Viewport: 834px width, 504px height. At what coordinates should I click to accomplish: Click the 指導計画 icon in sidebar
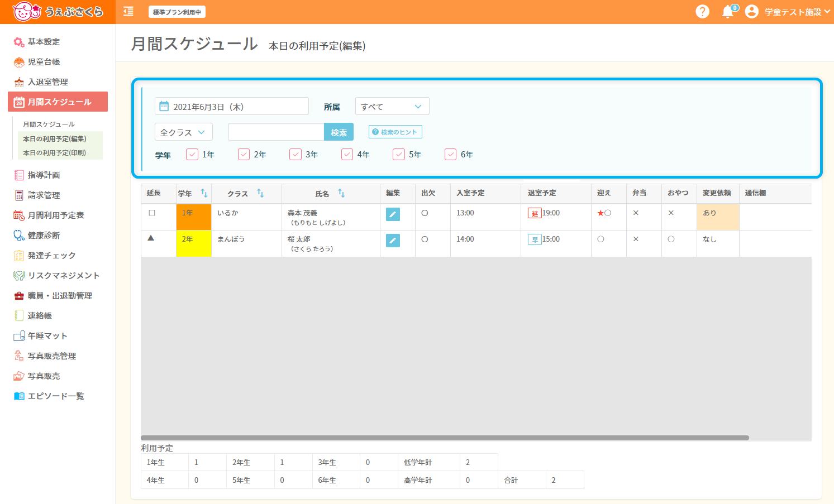pyautogui.click(x=19, y=175)
